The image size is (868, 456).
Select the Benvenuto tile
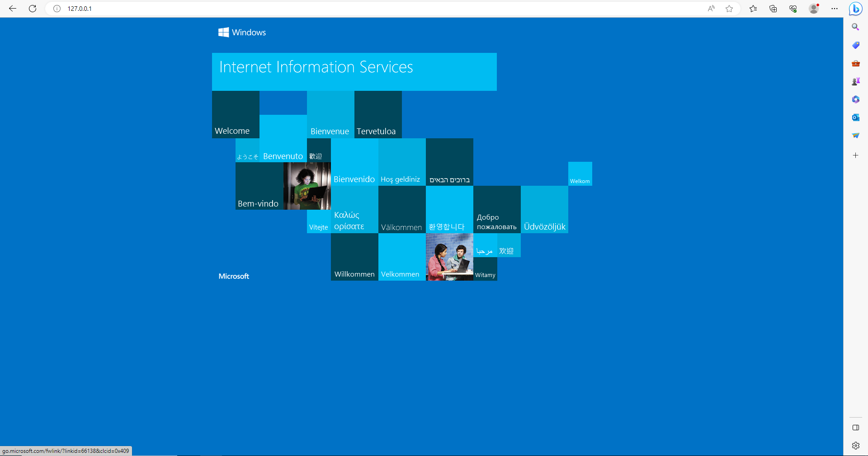tap(283, 138)
